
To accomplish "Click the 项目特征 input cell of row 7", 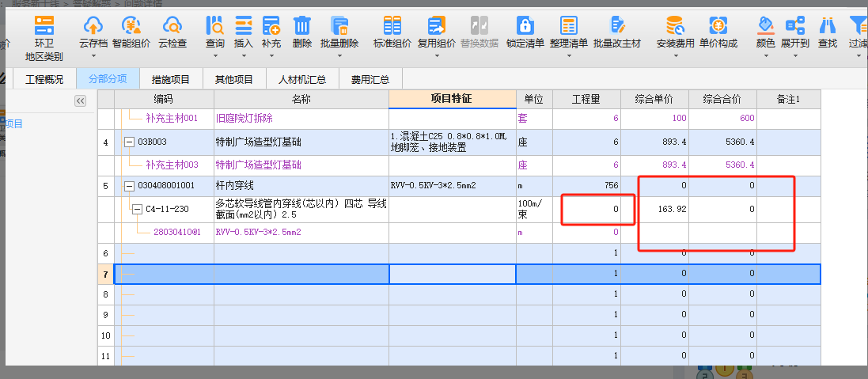I will click(452, 273).
